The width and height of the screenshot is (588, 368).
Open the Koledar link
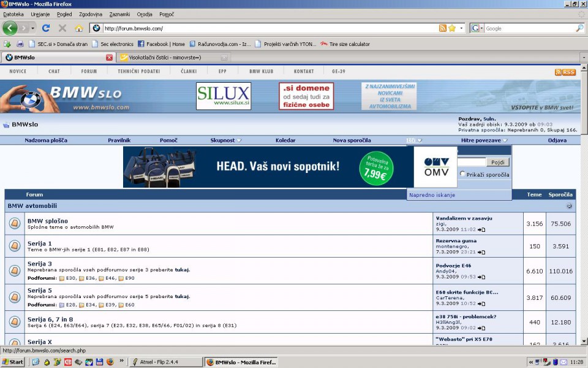(285, 140)
